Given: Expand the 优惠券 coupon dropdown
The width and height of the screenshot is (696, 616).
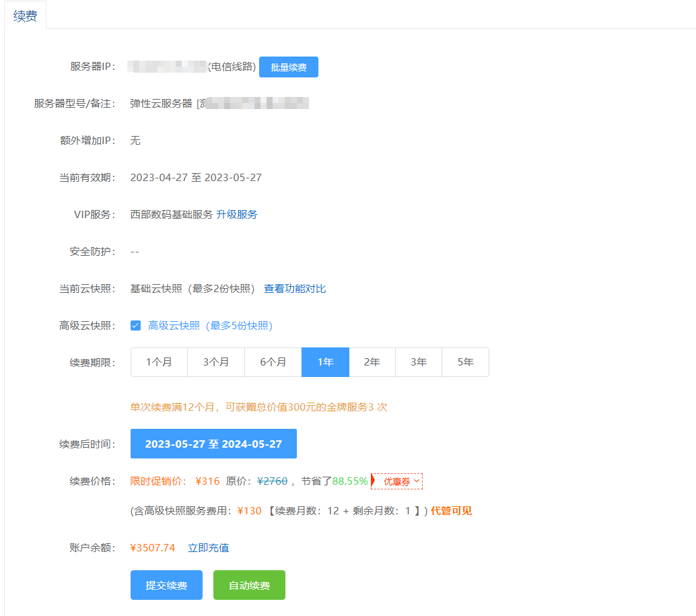Looking at the screenshot, I should tap(397, 481).
